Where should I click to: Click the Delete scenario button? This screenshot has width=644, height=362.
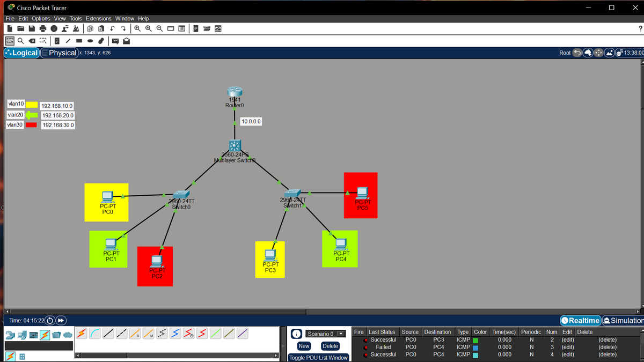point(330,346)
